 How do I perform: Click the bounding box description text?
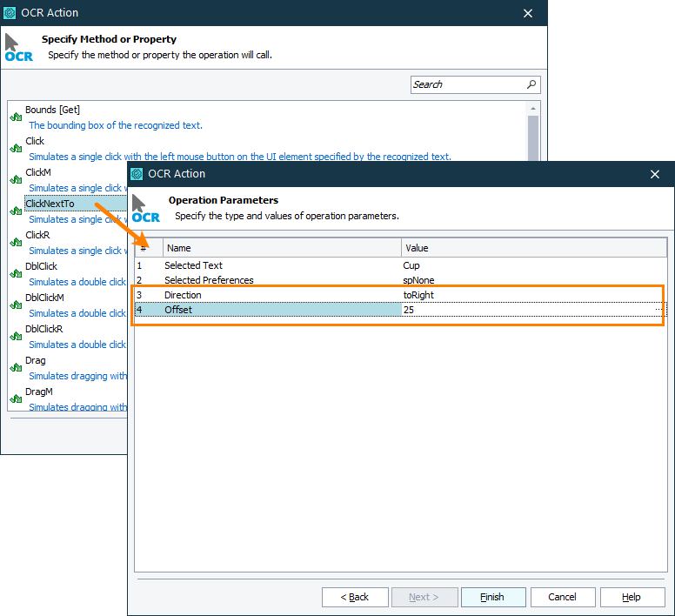[x=116, y=125]
